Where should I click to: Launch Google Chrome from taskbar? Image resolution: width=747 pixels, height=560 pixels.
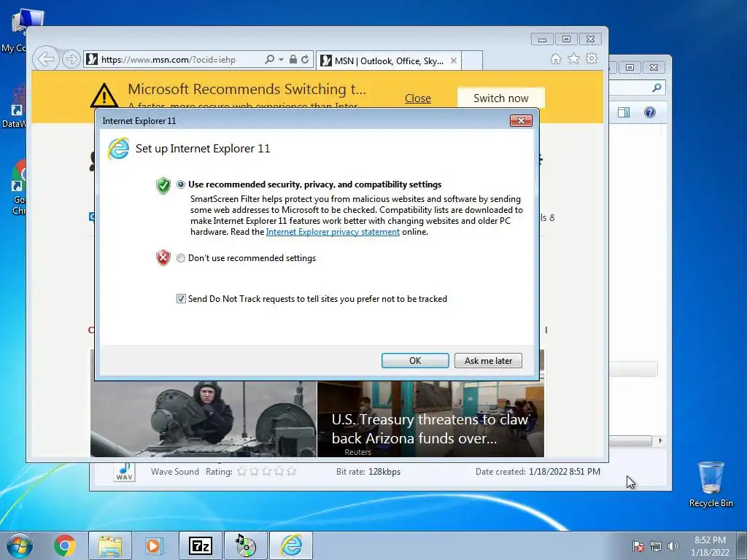[x=65, y=545]
